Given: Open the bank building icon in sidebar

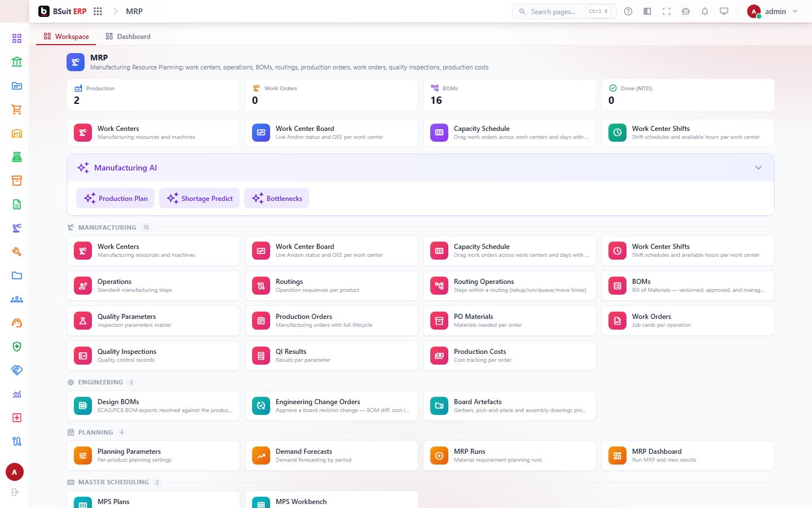Looking at the screenshot, I should click(17, 62).
